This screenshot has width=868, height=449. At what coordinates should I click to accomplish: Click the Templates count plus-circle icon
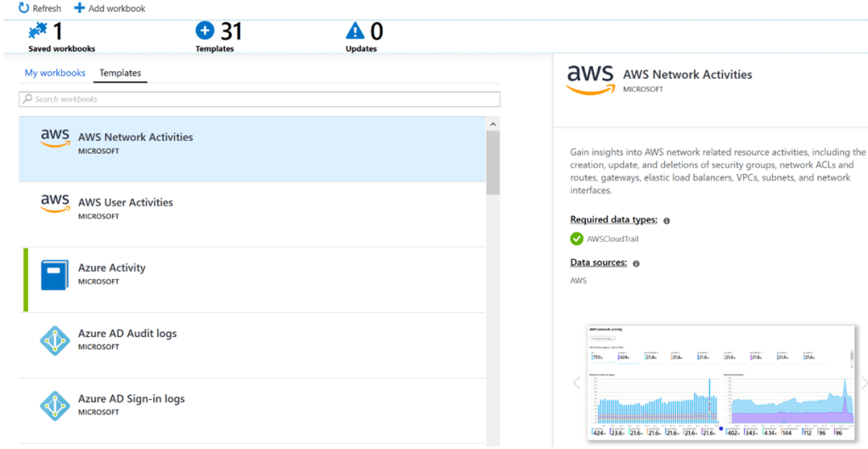205,31
